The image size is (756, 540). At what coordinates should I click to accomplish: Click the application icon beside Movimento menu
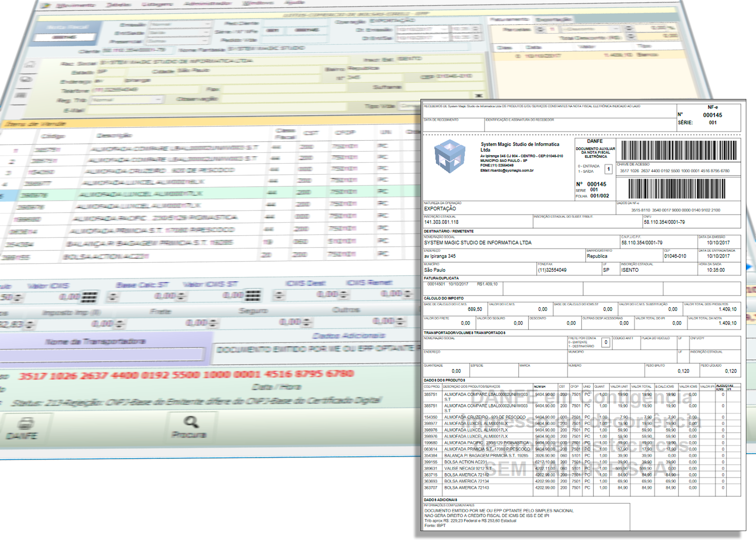45,5
